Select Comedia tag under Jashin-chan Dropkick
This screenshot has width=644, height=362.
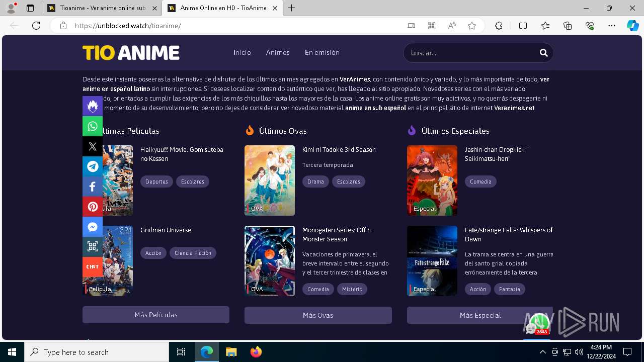tap(480, 182)
